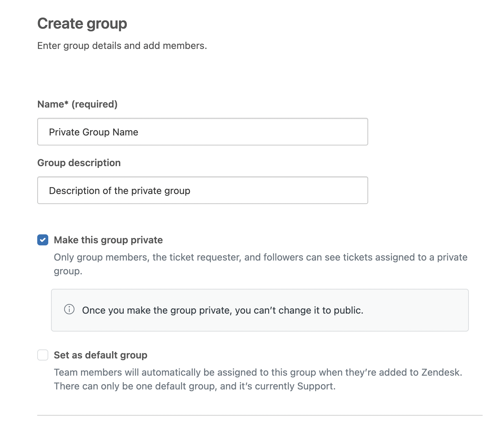Select the private group warning message box
This screenshot has height=437, width=504.
(260, 310)
